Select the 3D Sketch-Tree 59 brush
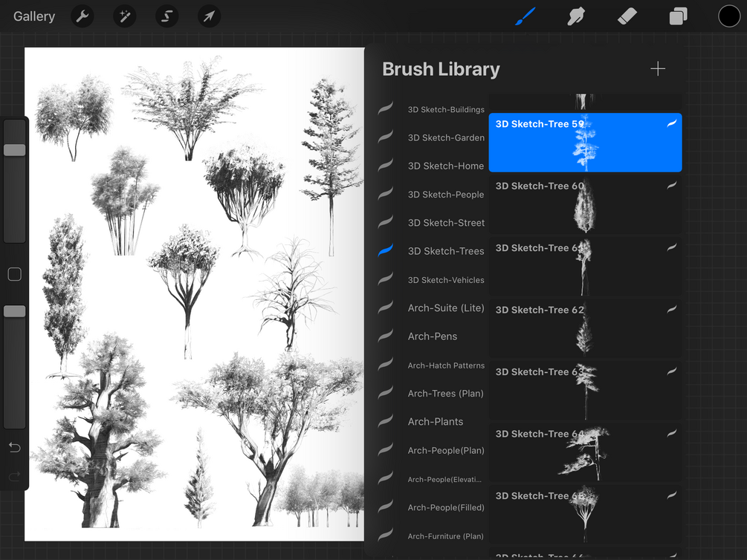 coord(585,143)
